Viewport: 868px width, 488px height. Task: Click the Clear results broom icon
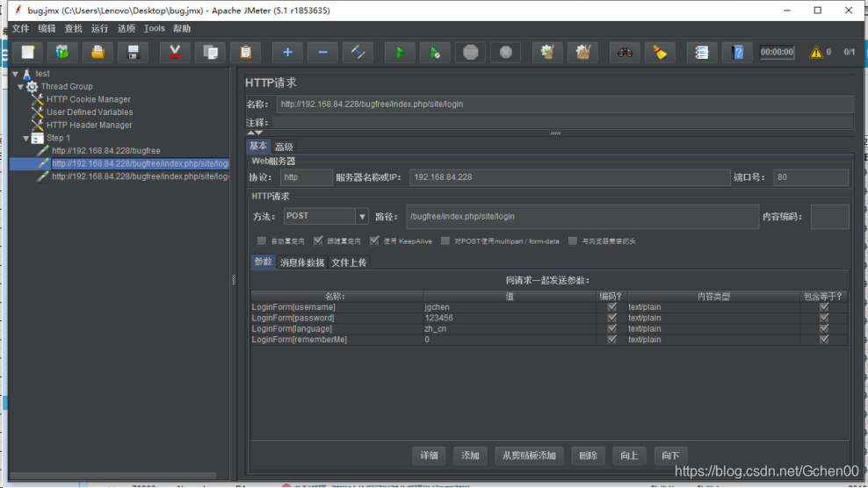tap(547, 52)
